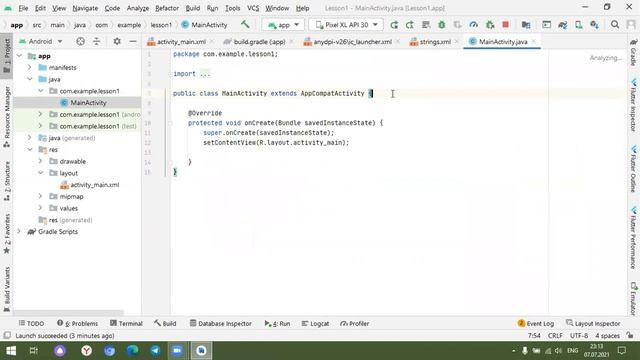Close the MainActivity.java tab
This screenshot has width=640, height=360.
[x=534, y=41]
